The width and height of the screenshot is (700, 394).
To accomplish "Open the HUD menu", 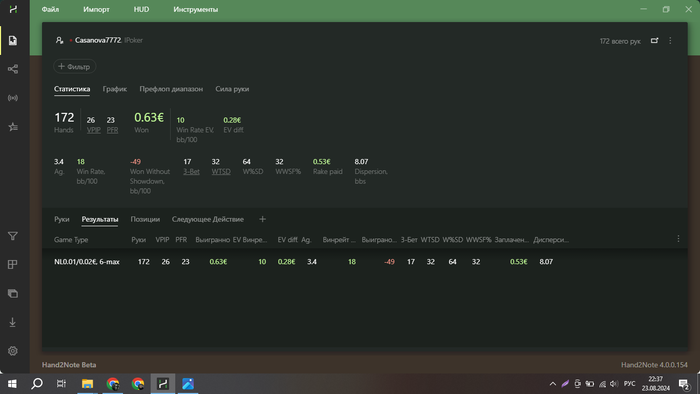I will click(x=142, y=9).
